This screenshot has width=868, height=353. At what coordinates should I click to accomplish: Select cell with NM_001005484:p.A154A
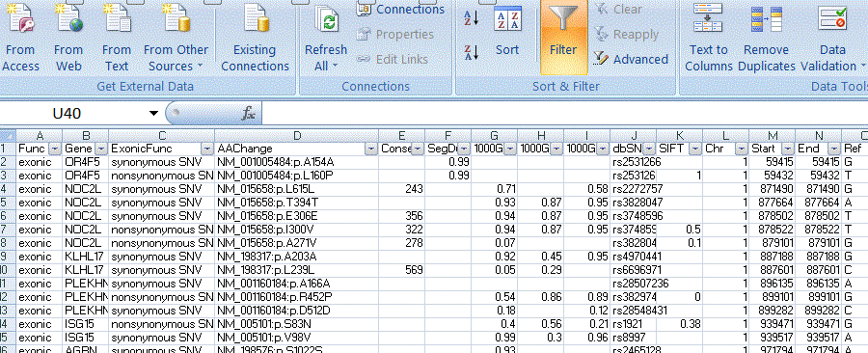[297, 162]
